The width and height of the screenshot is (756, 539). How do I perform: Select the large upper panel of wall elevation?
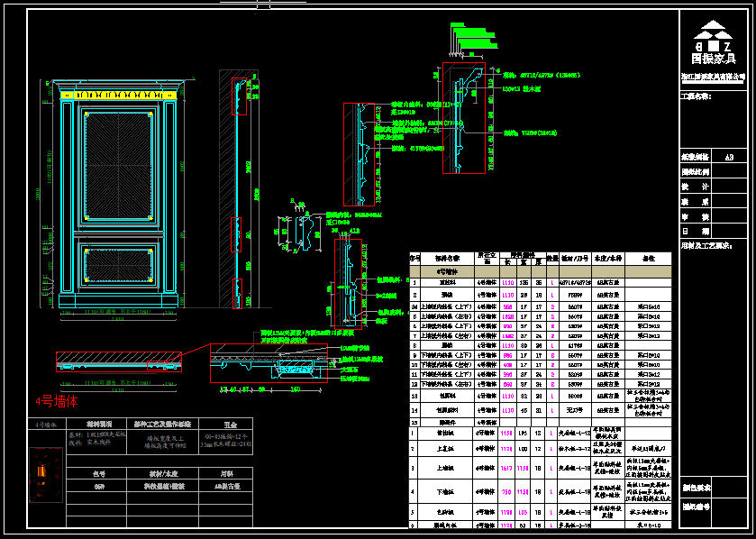(x=114, y=164)
